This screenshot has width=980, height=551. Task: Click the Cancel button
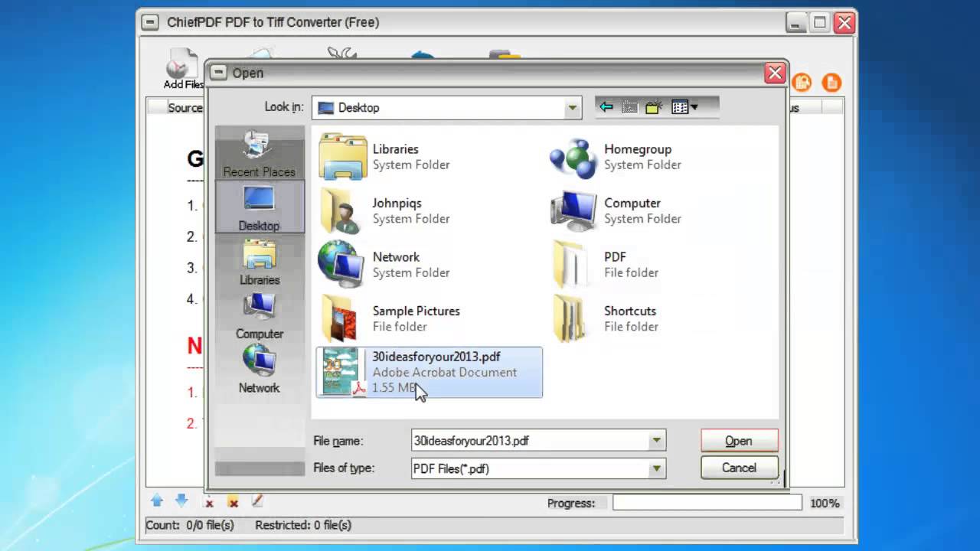pos(739,468)
